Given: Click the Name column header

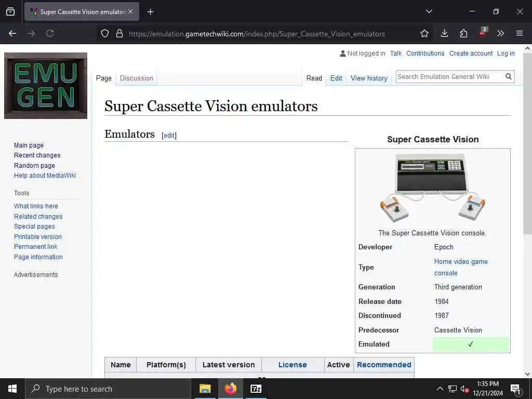Looking at the screenshot, I should [x=121, y=365].
